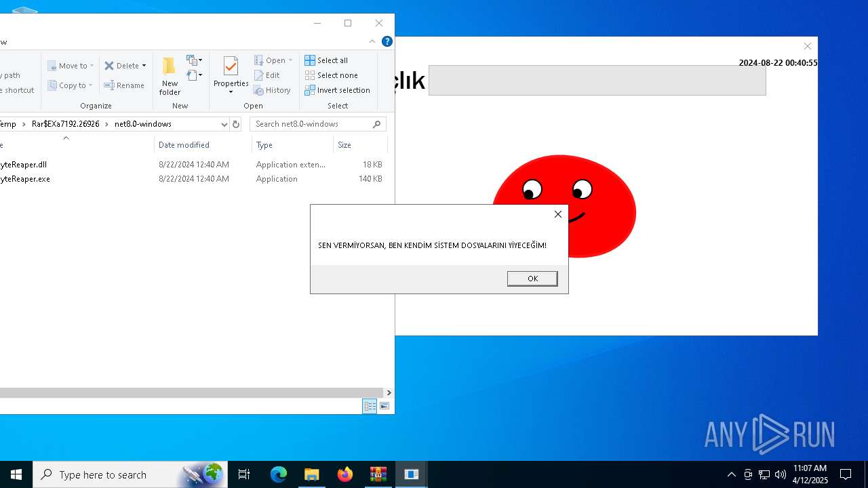Click the horizontal scrollbar right arrow

[389, 392]
